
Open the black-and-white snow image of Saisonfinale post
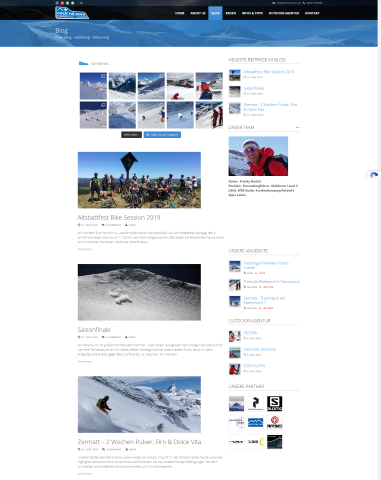(x=139, y=292)
